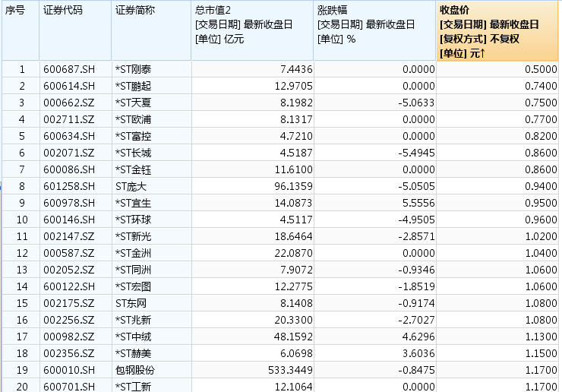The image size is (562, 392).
Task: Select market cap value 7.4436
Action: (x=296, y=69)
